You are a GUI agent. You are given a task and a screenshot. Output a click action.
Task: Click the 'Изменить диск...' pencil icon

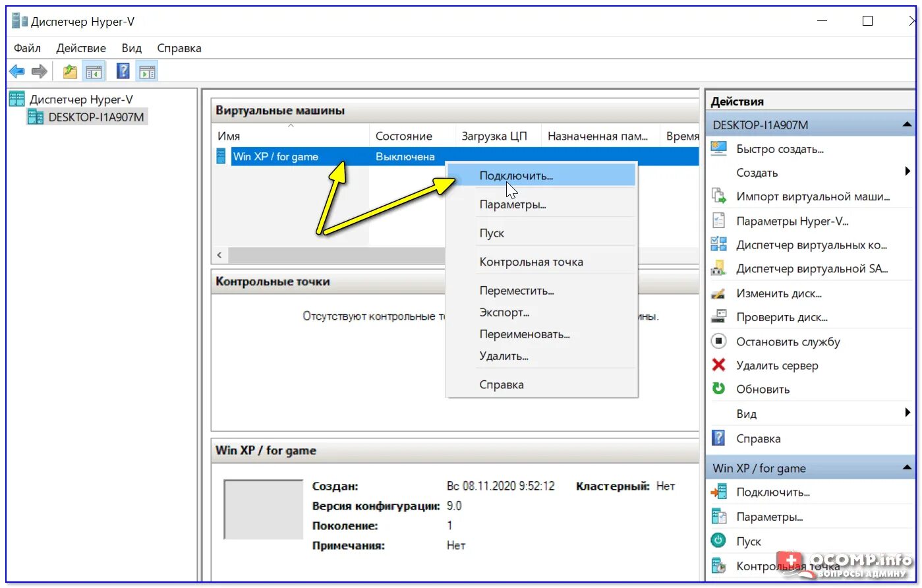718,293
